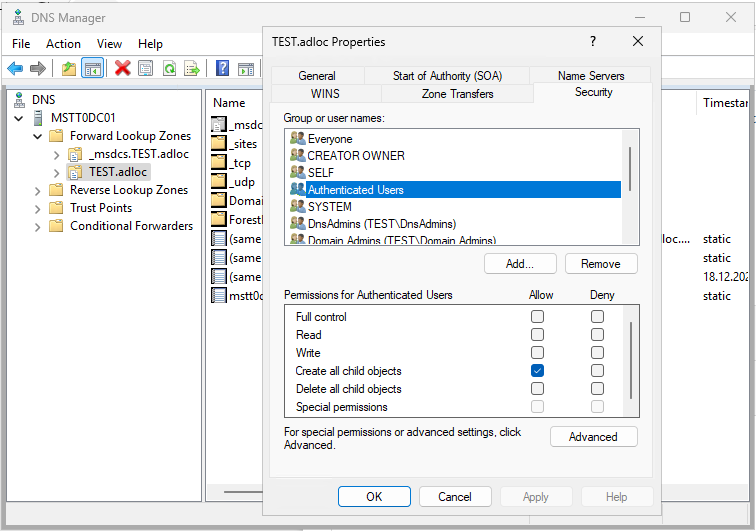Click the Export List toolbar icon

pyautogui.click(x=192, y=68)
